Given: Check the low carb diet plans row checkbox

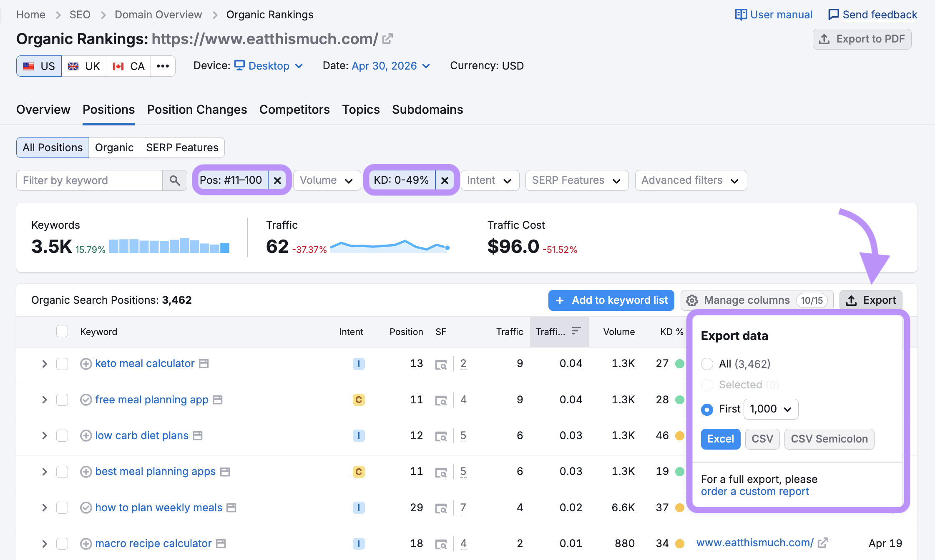Looking at the screenshot, I should (x=62, y=436).
